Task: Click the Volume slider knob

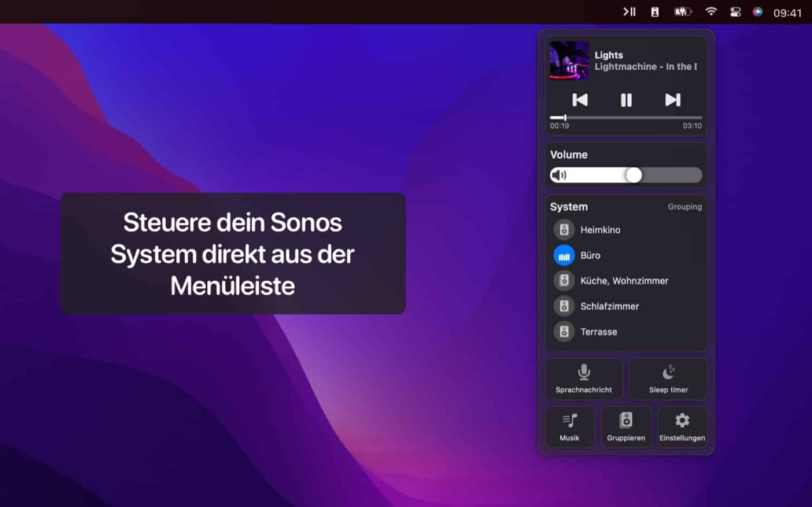Action: pos(634,175)
